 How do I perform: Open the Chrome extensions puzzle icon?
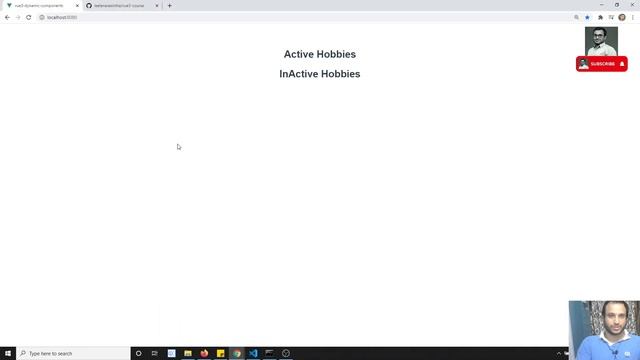tap(600, 18)
